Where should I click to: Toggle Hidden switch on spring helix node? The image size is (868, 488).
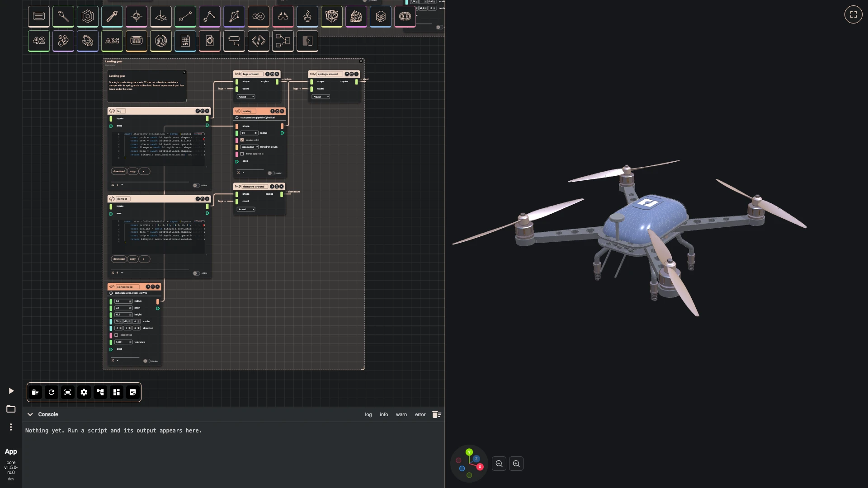(146, 361)
